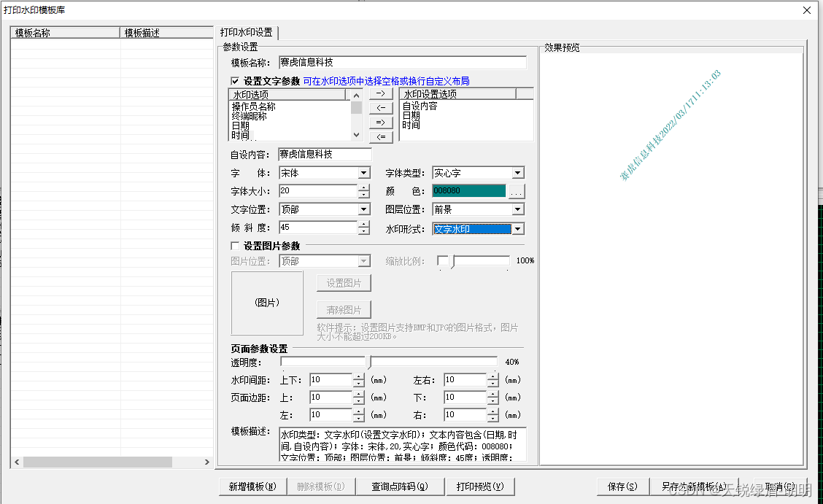Click horizontal scrollbar thumb under template list
This screenshot has height=504, width=823.
(x=98, y=462)
